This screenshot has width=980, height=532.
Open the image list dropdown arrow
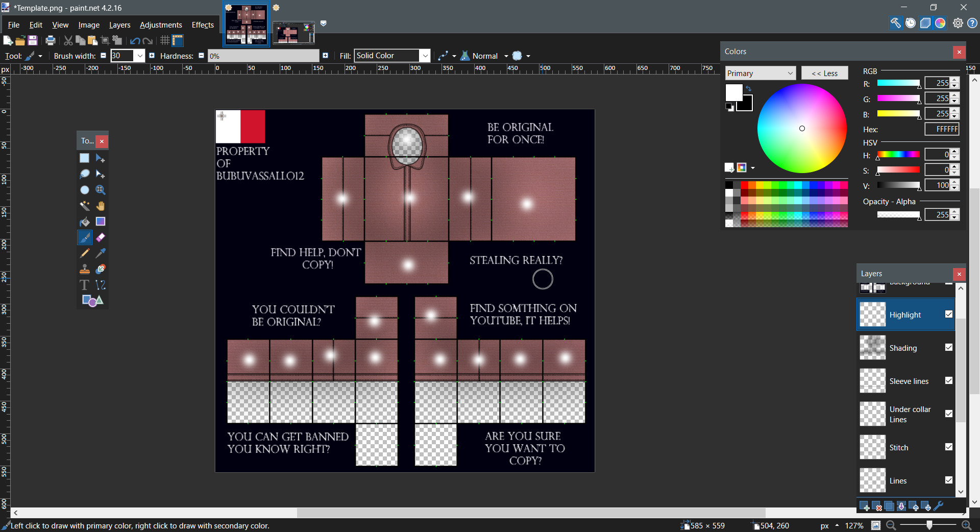click(323, 23)
